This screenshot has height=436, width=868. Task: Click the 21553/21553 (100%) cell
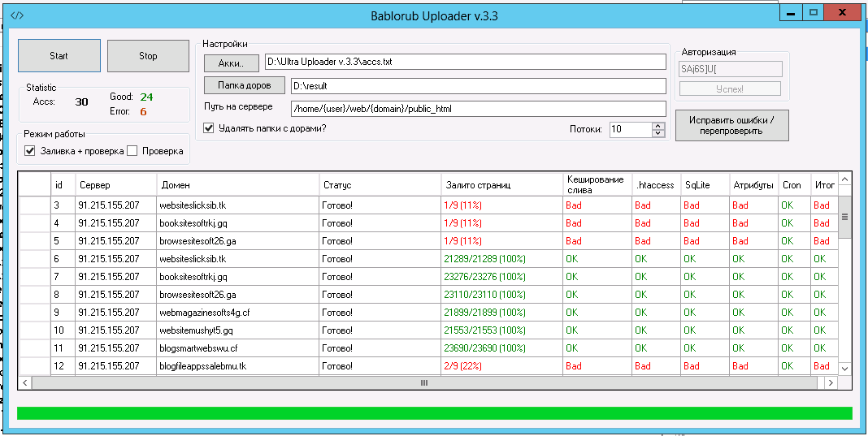pos(502,330)
